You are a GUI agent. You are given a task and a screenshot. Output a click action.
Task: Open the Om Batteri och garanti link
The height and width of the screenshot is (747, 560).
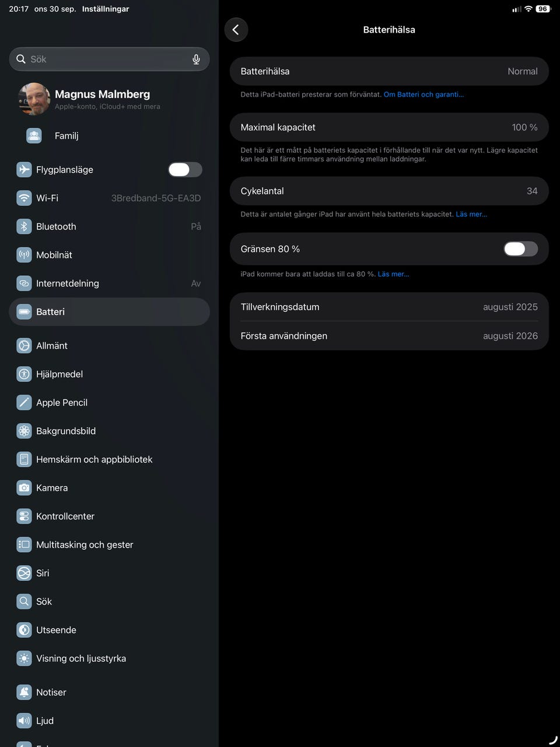point(423,94)
